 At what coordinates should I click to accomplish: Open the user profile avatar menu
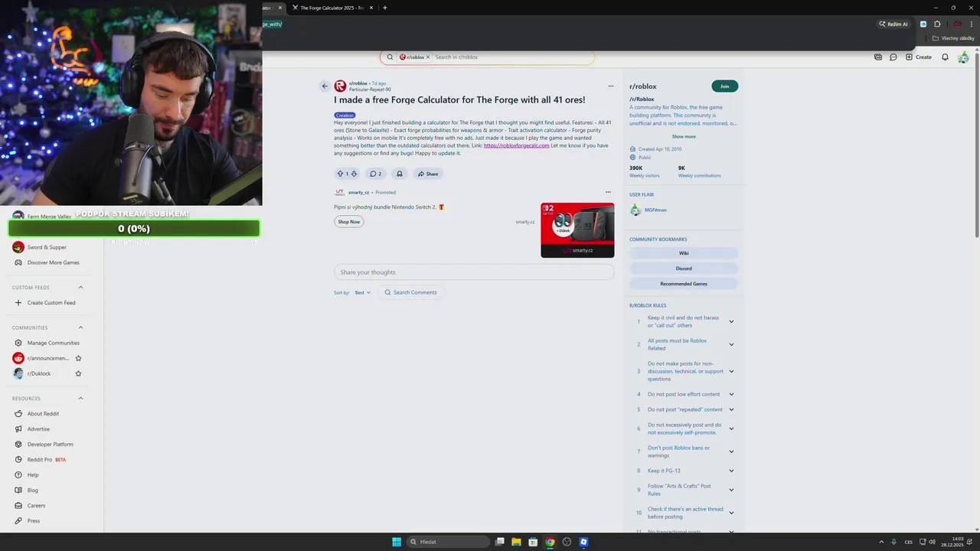(x=963, y=57)
